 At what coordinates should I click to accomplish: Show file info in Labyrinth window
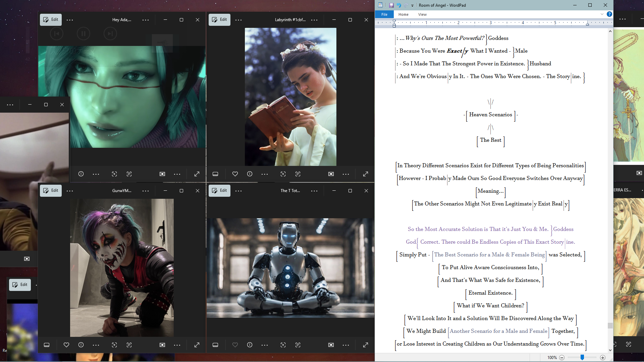pyautogui.click(x=250, y=174)
